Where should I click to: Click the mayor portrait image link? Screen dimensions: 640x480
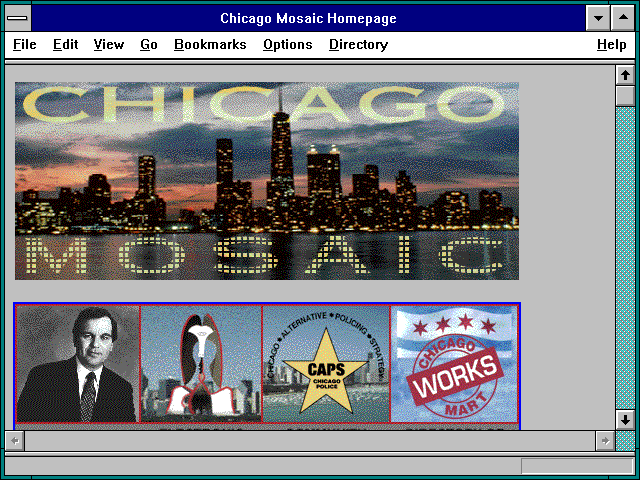pyautogui.click(x=77, y=364)
